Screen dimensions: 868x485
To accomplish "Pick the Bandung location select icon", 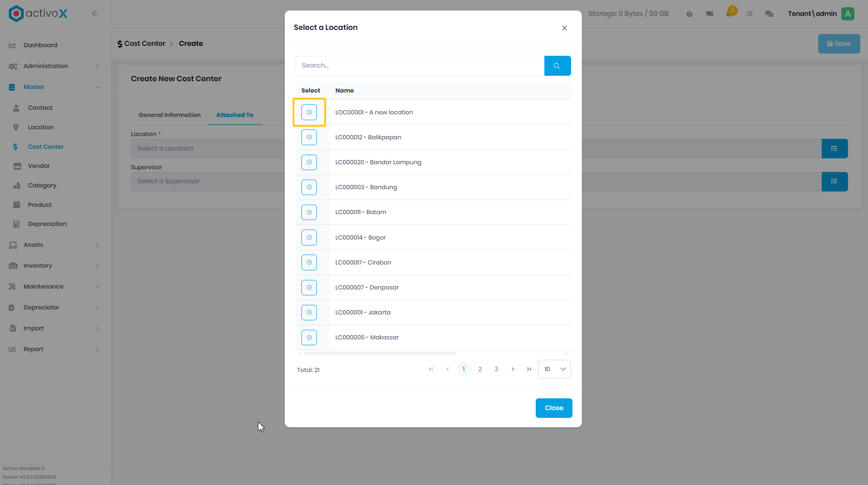I will pyautogui.click(x=309, y=187).
